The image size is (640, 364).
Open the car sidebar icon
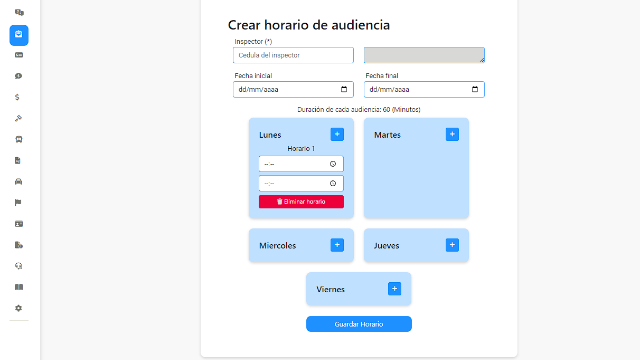pos(19,181)
